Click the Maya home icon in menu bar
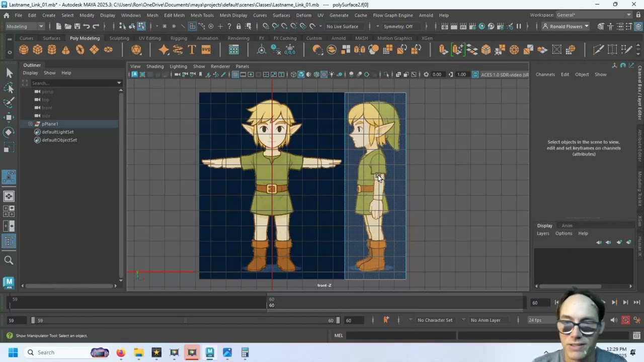The image size is (644, 362). (x=7, y=15)
